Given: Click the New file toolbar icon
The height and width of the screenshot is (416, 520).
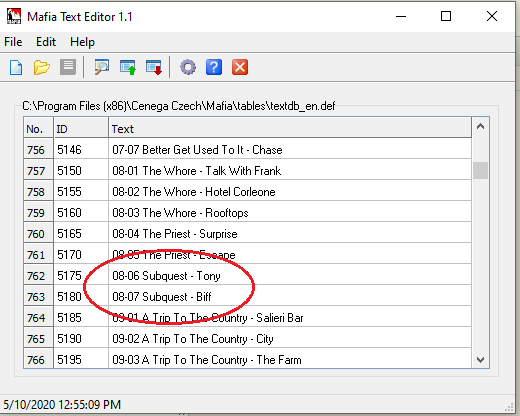Looking at the screenshot, I should click(x=16, y=68).
